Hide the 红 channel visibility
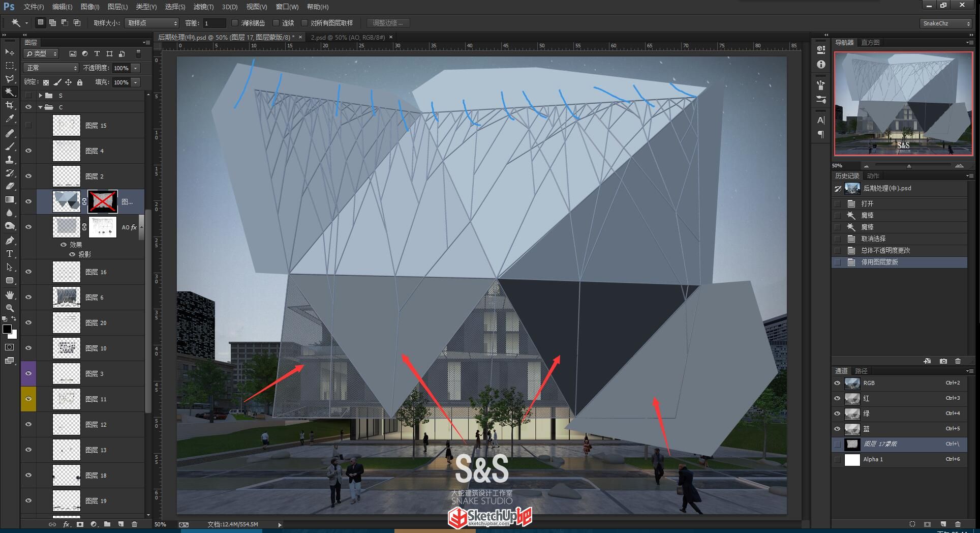This screenshot has width=980, height=533. pos(837,398)
